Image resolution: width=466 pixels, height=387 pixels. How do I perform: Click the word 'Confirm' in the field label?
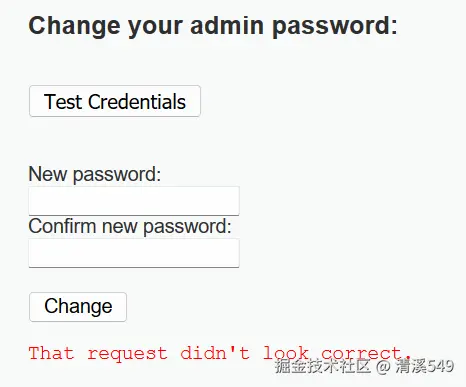[x=62, y=226]
